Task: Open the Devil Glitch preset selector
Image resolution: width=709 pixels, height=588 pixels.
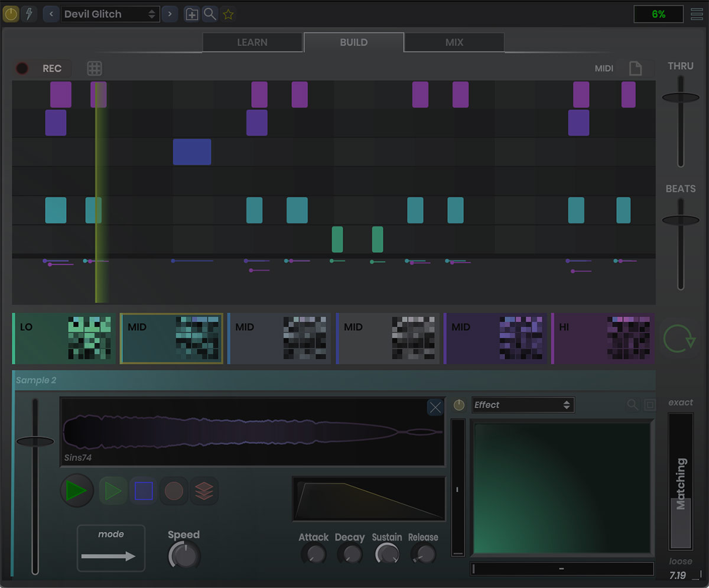Action: 110,14
